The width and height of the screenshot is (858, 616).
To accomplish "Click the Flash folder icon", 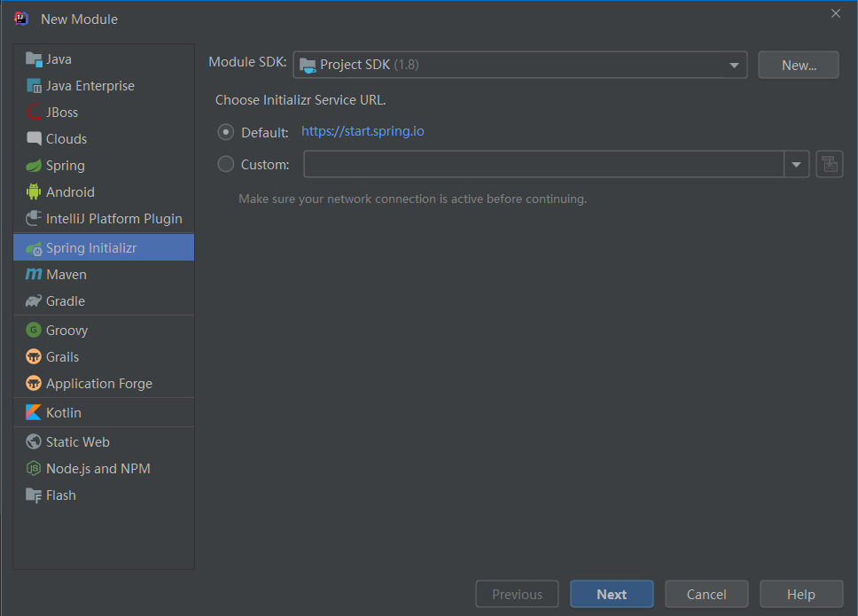I will click(x=34, y=495).
